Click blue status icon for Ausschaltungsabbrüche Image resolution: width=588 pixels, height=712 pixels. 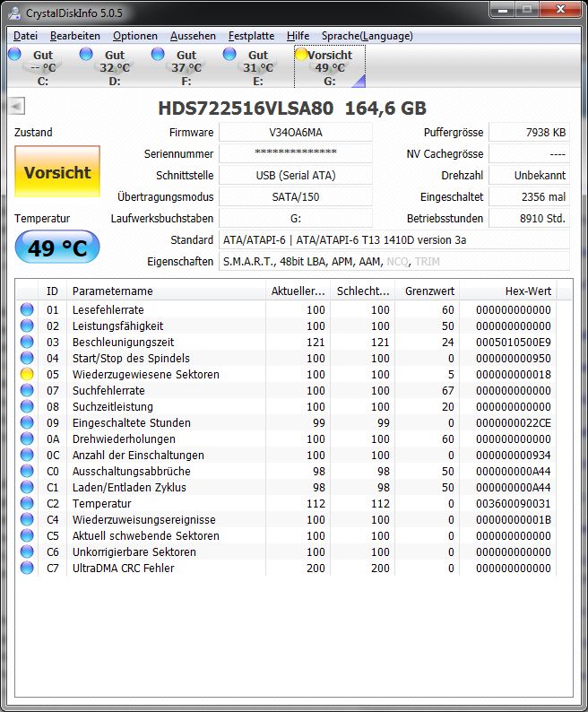coord(27,471)
